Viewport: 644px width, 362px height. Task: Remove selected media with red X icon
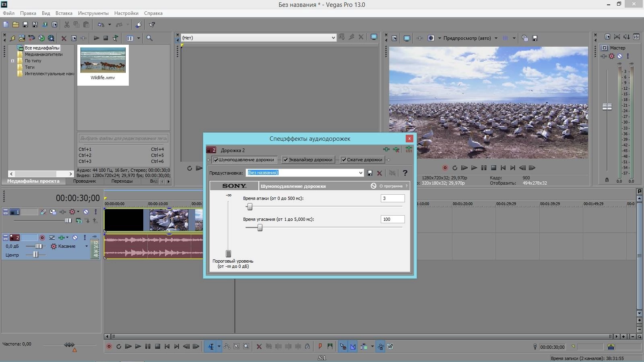(64, 38)
